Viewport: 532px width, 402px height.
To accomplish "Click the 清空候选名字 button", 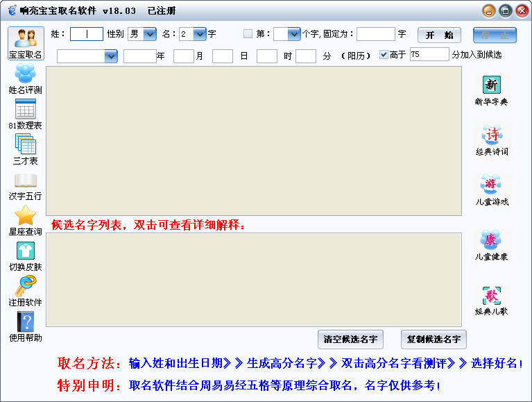I will (x=351, y=340).
